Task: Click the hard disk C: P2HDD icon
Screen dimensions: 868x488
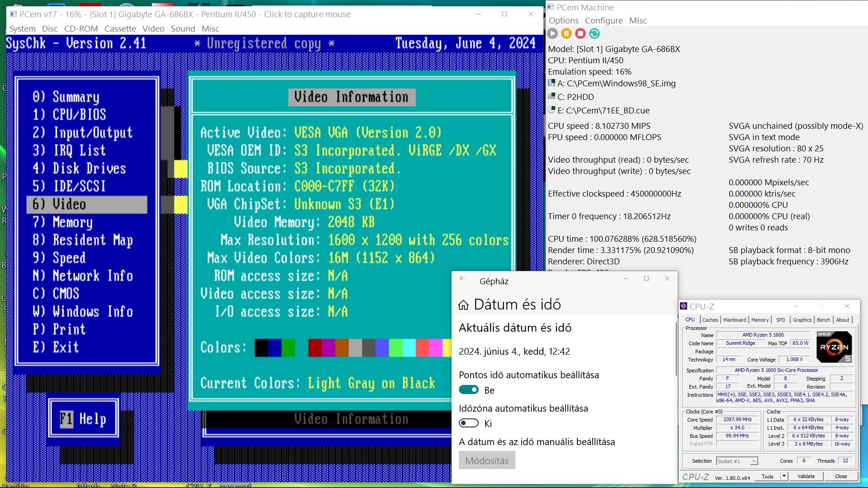Action: click(552, 96)
